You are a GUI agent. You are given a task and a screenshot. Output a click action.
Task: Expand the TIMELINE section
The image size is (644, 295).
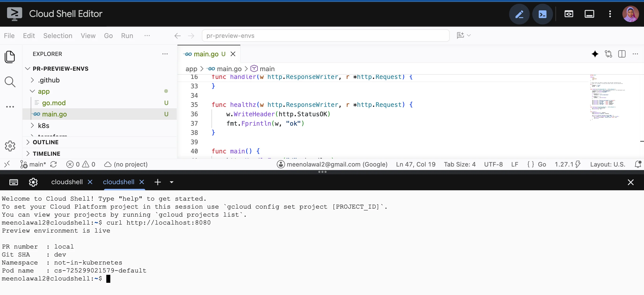pyautogui.click(x=46, y=154)
